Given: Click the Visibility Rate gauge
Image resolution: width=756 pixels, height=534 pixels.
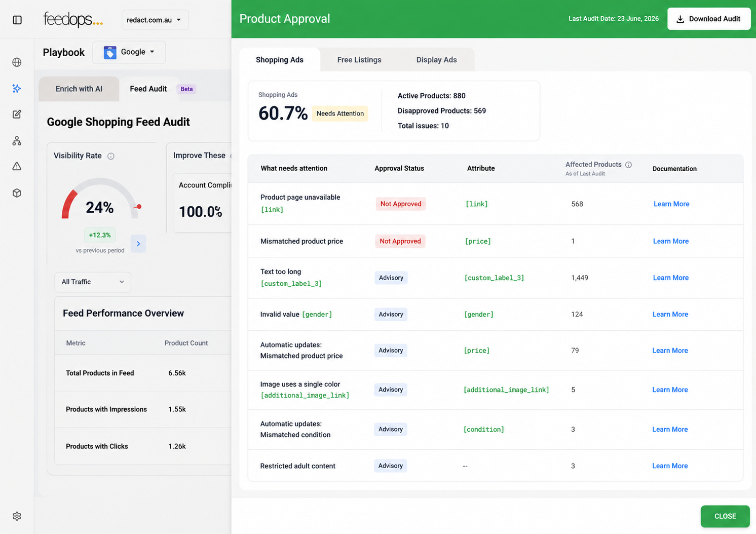Looking at the screenshot, I should (101, 199).
